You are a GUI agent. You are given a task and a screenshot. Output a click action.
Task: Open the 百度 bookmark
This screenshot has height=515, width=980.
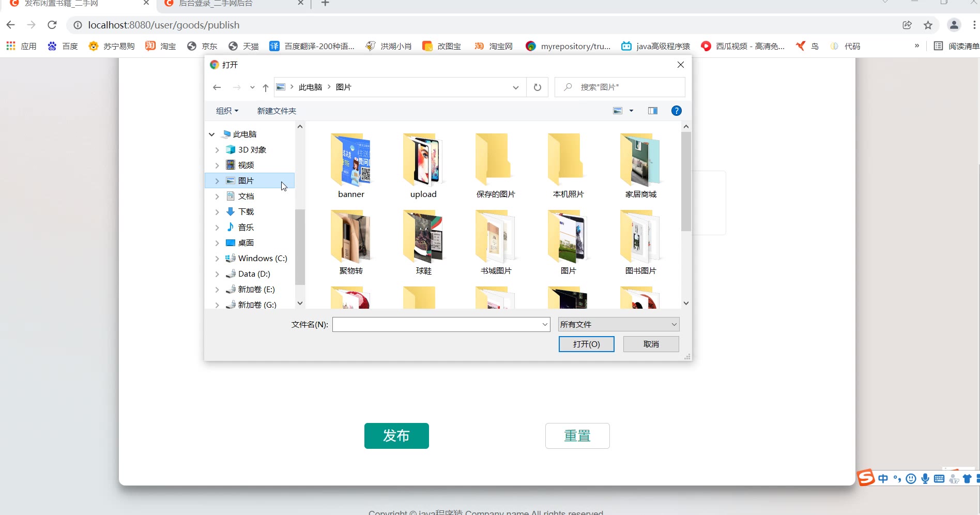pos(63,46)
